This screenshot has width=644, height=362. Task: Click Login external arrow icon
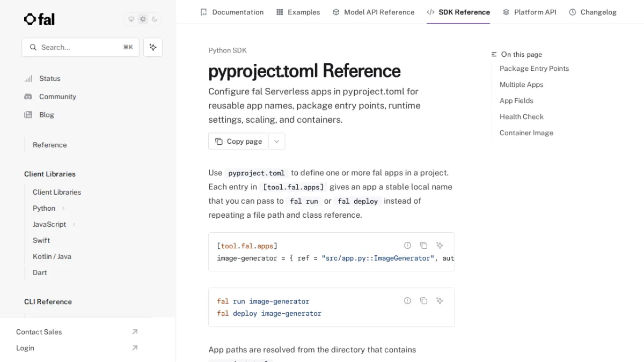[135, 348]
